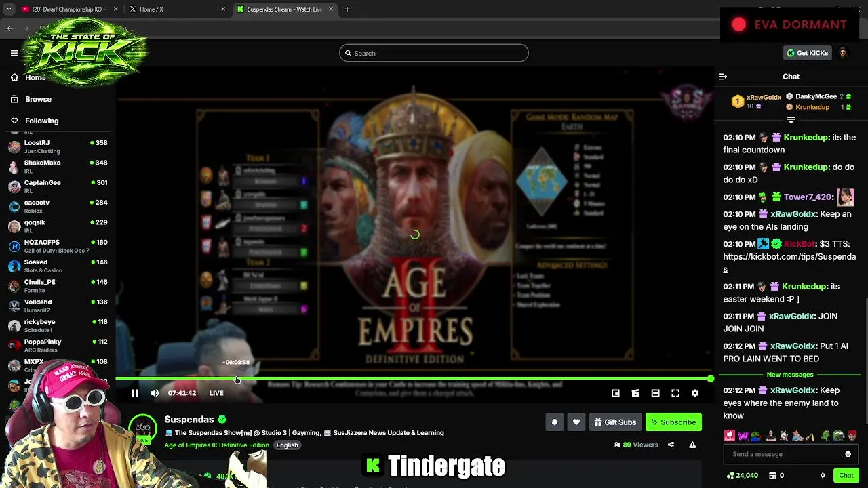Open the channel shop icon
This screenshot has height=488, width=868.
pyautogui.click(x=772, y=476)
